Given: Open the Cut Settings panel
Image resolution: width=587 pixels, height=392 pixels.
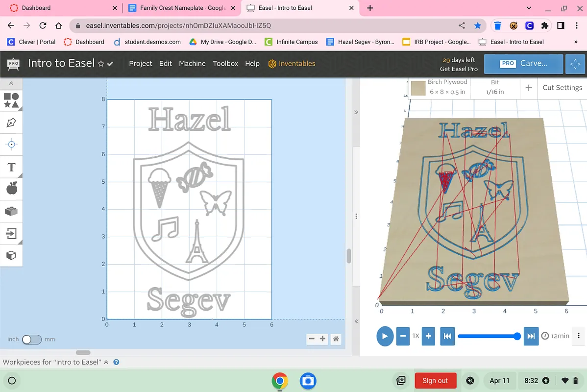Looking at the screenshot, I should 562,88.
